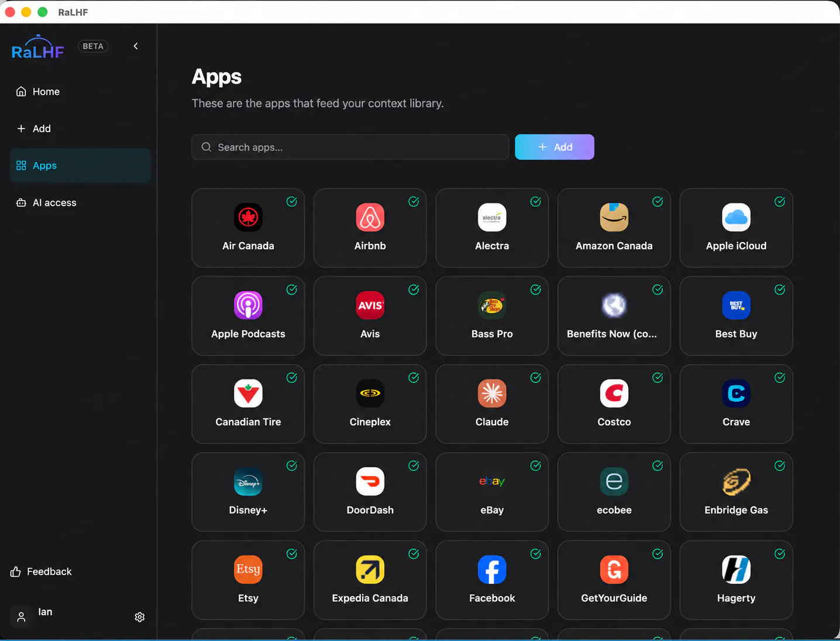
Task: Click the eBay app icon
Action: point(492,482)
